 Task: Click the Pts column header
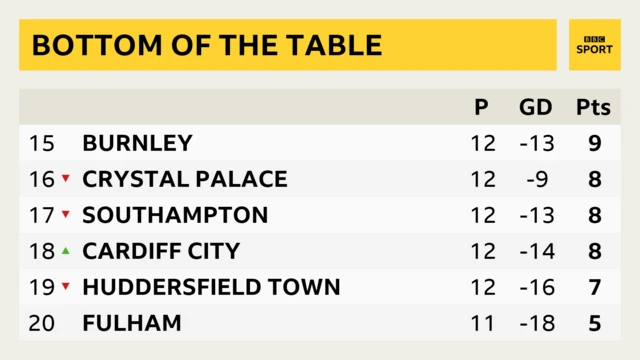pyautogui.click(x=593, y=107)
